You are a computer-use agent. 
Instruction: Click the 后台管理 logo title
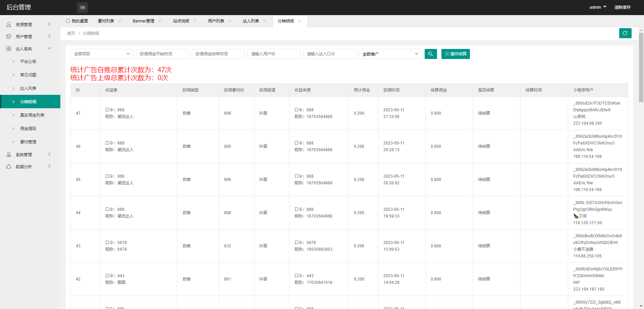[x=19, y=7]
